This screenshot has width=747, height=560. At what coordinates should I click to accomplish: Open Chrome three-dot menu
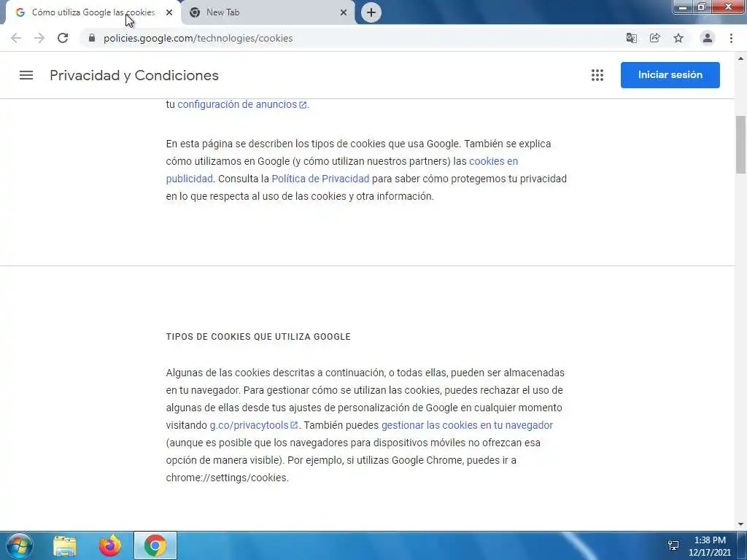coord(731,38)
